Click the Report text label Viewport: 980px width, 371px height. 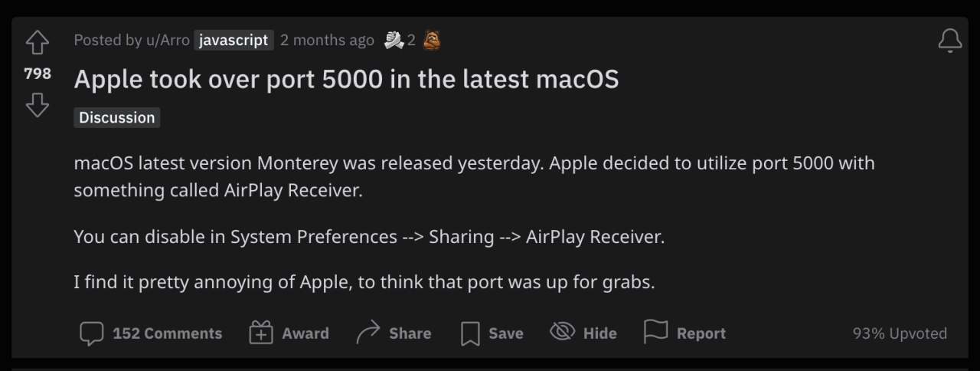(701, 333)
